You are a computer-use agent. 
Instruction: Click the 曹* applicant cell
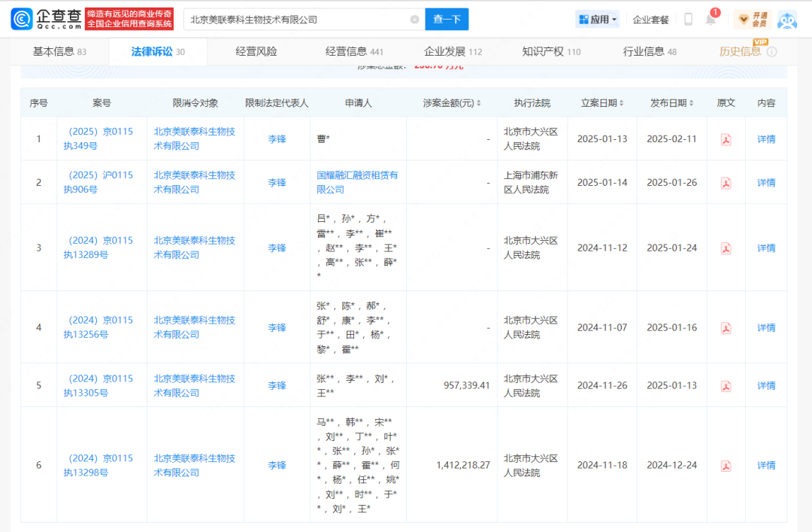[323, 139]
